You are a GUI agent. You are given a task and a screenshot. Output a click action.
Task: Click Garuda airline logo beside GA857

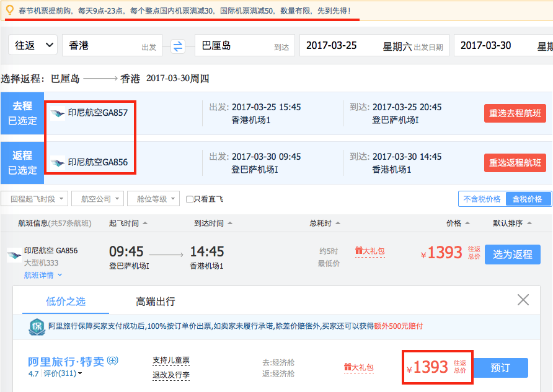pos(57,113)
